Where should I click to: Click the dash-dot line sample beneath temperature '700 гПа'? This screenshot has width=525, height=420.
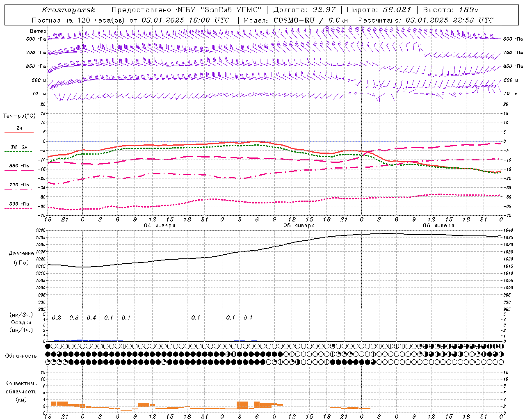[x=18, y=190]
